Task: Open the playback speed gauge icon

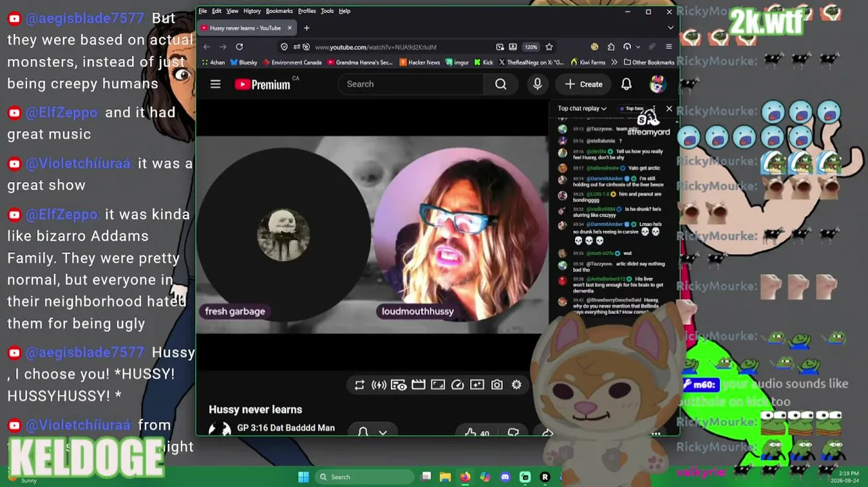Action: pos(457,385)
